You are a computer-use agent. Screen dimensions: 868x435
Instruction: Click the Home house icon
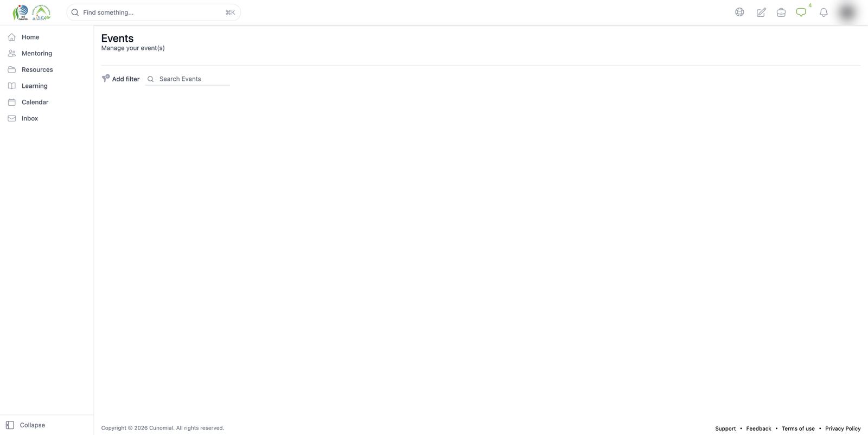(x=11, y=37)
